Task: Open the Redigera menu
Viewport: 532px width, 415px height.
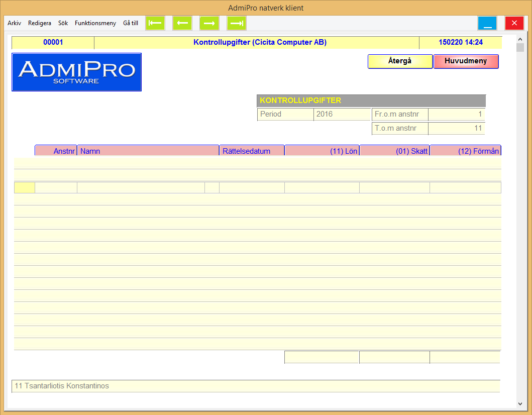Action: (x=40, y=23)
